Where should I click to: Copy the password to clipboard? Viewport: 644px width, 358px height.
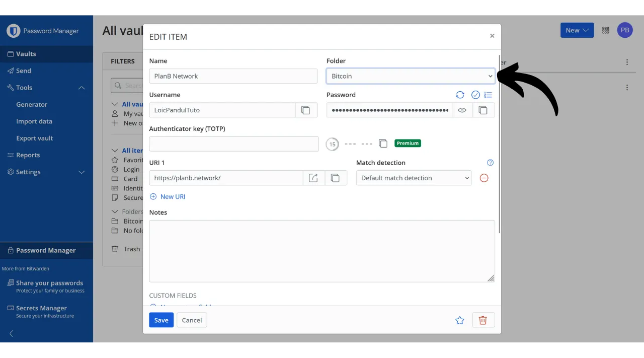(x=483, y=110)
